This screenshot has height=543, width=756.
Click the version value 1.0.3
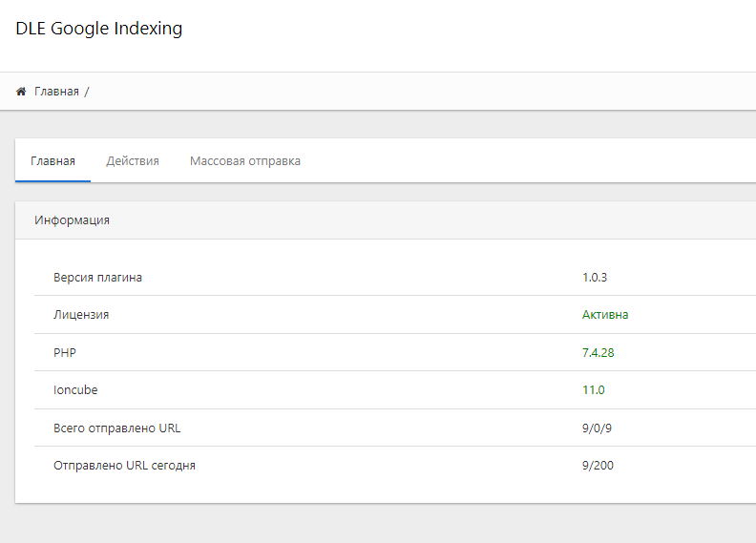point(595,278)
